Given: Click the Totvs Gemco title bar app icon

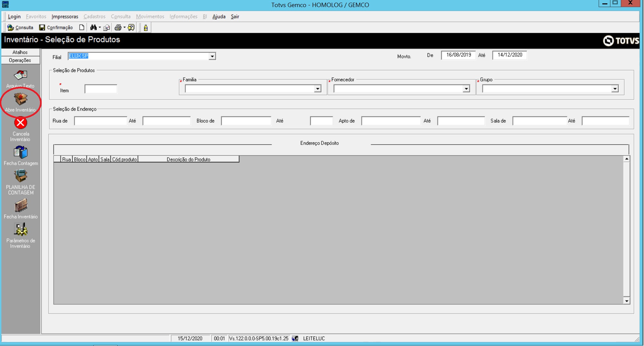Looking at the screenshot, I should tap(5, 4).
